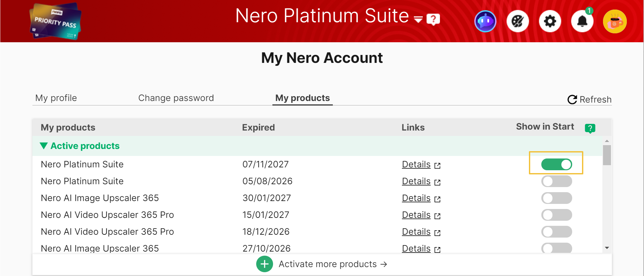Click the Links column header
This screenshot has height=276, width=644.
413,127
